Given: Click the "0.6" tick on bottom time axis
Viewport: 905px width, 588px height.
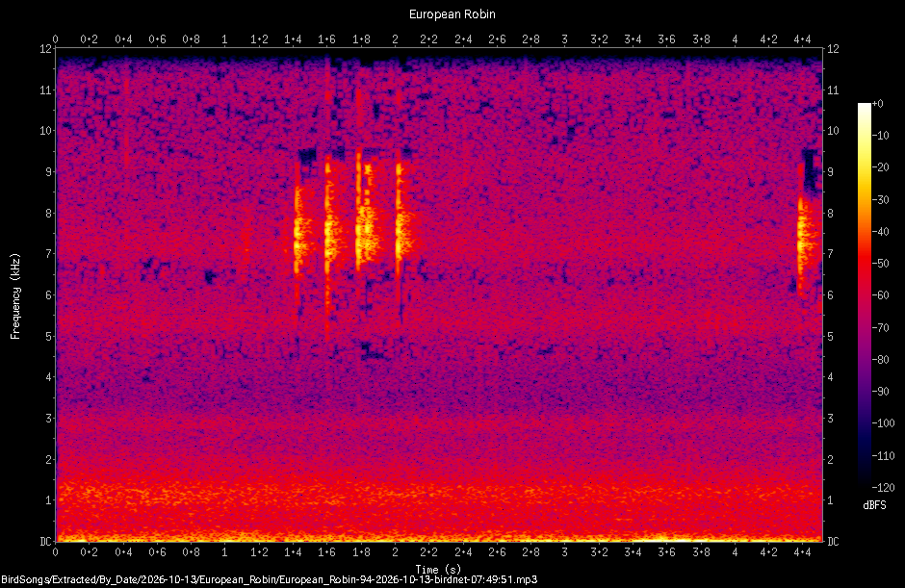Looking at the screenshot, I should coord(157,552).
